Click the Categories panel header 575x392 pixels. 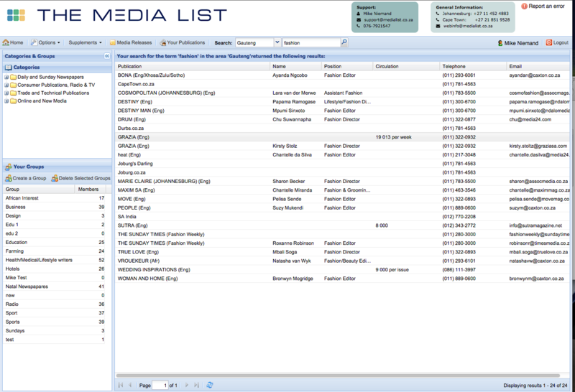point(57,67)
